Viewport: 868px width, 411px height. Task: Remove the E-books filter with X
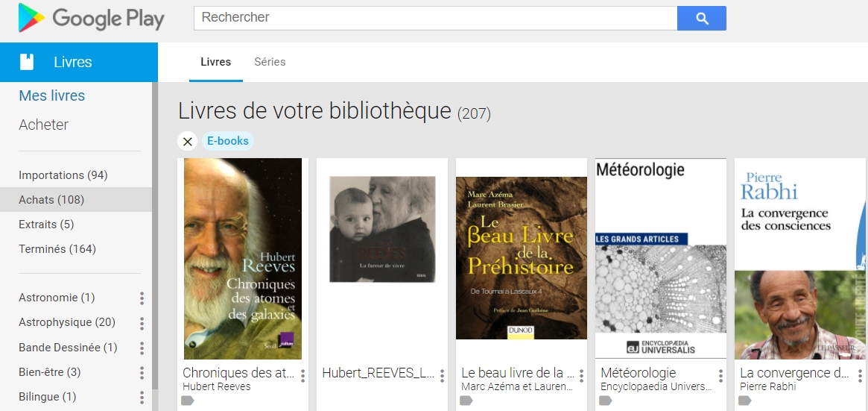click(x=188, y=141)
